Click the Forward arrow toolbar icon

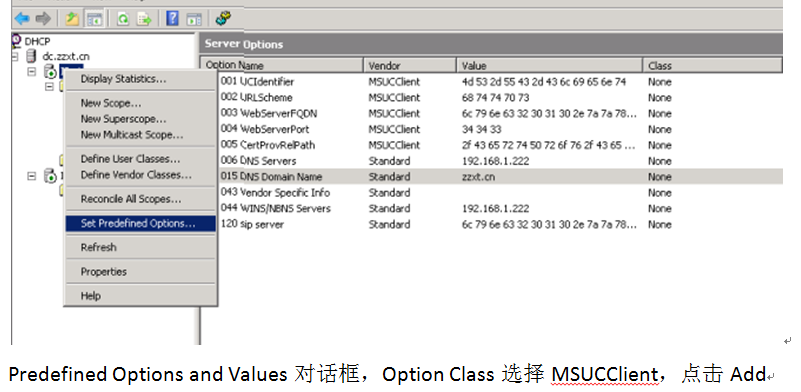[43, 19]
